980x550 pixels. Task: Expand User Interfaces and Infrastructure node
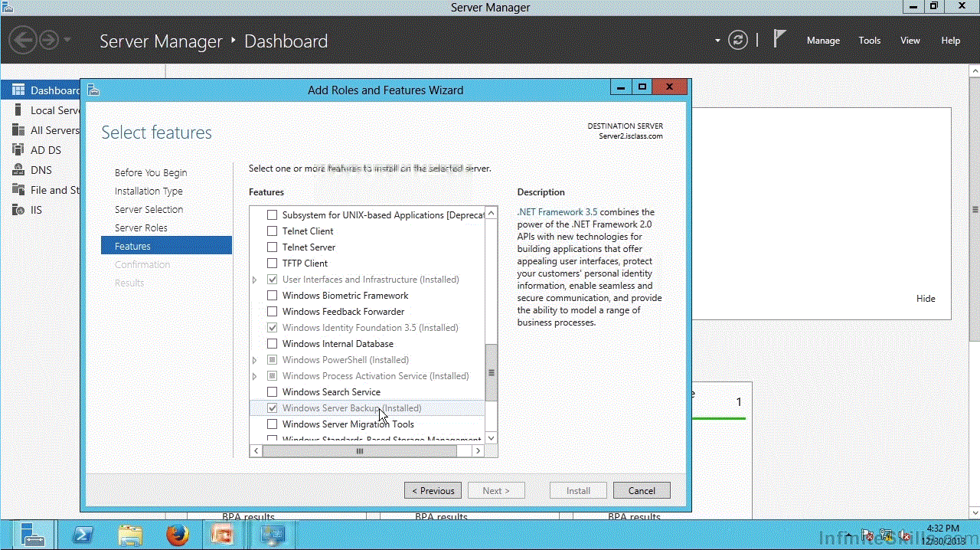(255, 280)
